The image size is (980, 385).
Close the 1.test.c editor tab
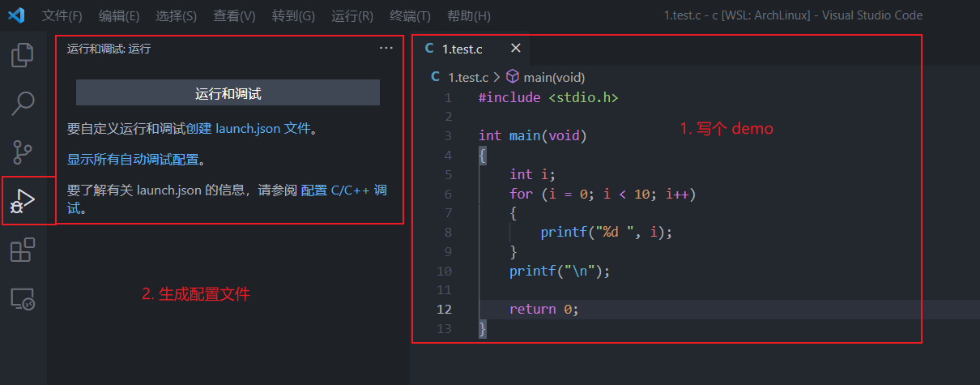point(515,49)
